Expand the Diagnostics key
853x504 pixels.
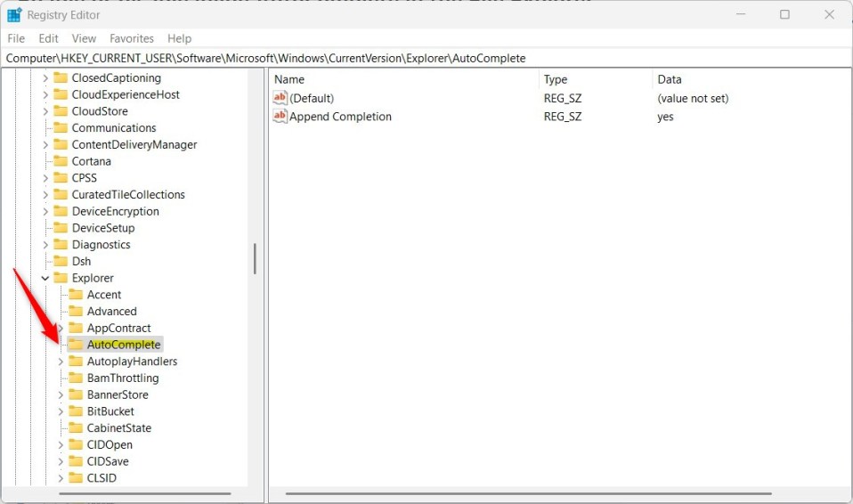tap(45, 245)
